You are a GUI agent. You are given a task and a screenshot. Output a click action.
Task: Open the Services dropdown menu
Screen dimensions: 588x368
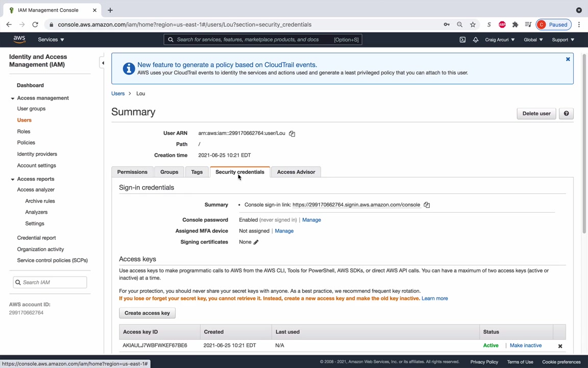tap(51, 39)
